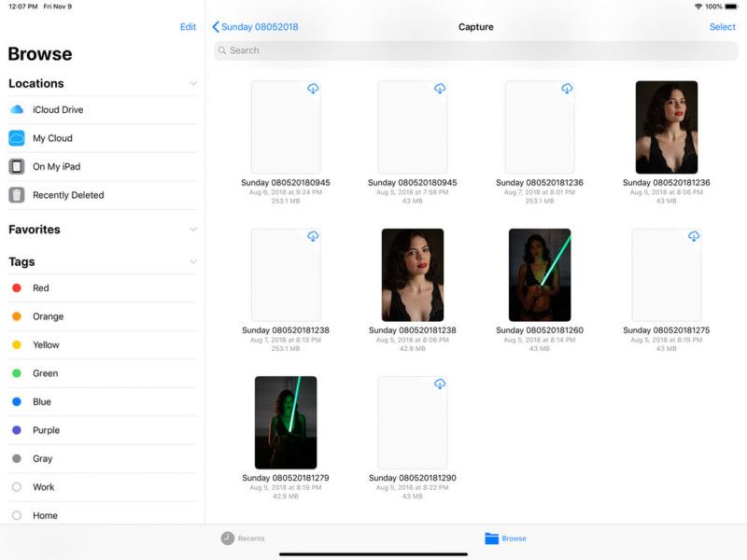Tap the Select button at top right
This screenshot has width=747, height=560.
[722, 27]
